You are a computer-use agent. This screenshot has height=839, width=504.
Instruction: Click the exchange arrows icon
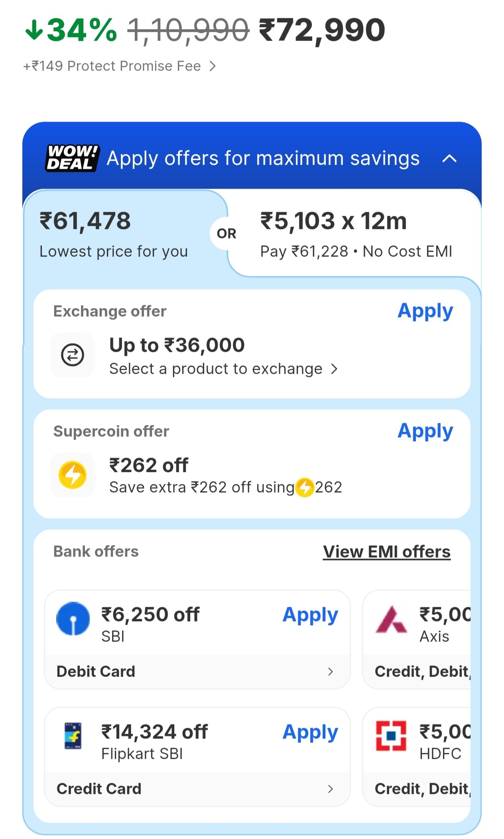(73, 355)
